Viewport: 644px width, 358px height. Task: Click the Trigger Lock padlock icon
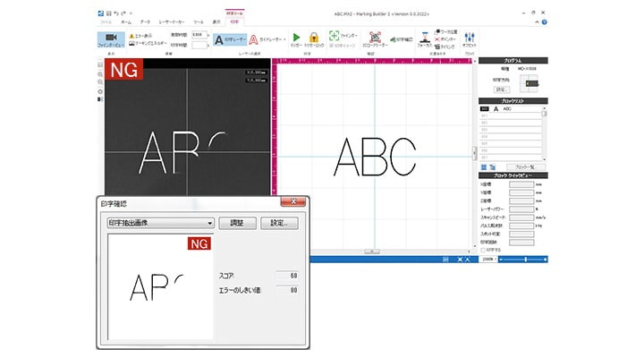(x=314, y=37)
